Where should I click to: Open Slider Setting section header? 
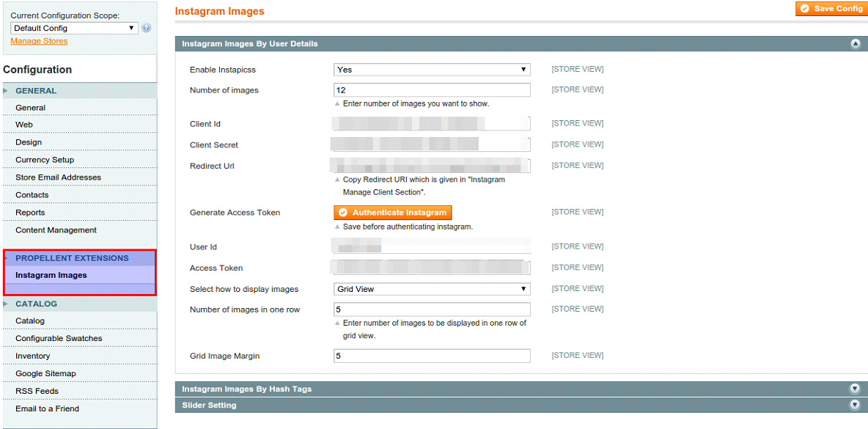[x=521, y=405]
